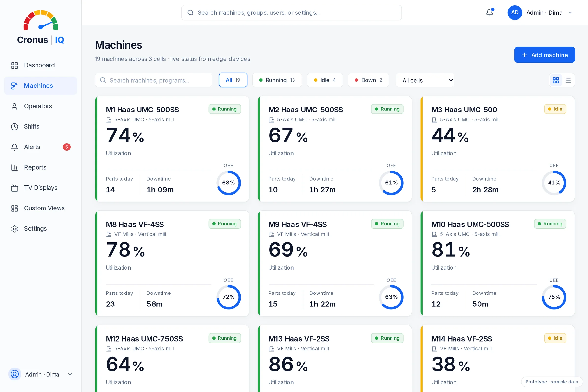Open the M9 Haas VF-4SS card title

[x=297, y=224]
